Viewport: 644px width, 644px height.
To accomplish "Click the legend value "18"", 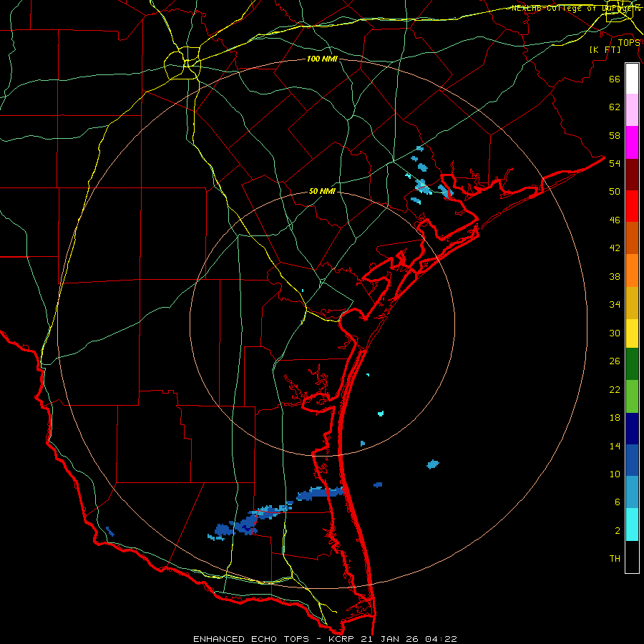I will tap(615, 418).
